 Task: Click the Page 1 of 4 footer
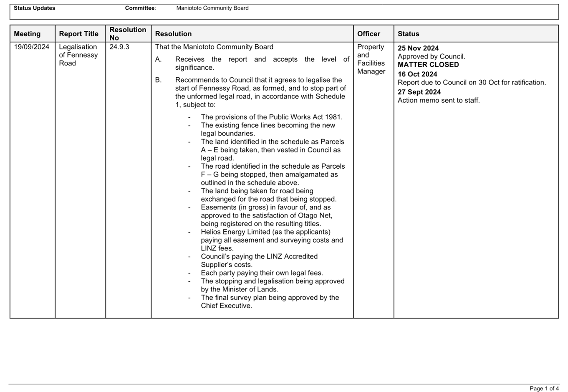[x=544, y=388]
